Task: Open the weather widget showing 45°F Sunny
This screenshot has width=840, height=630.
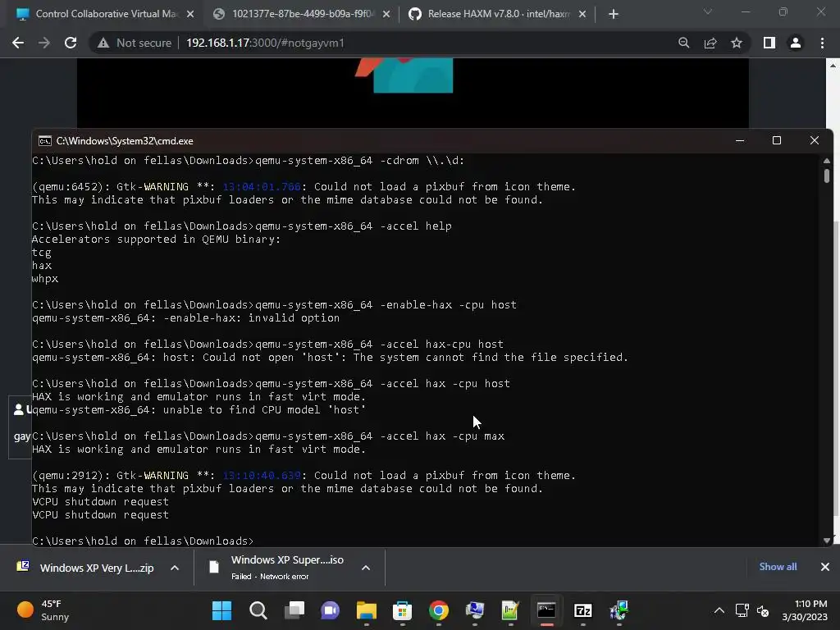Action: [x=44, y=610]
